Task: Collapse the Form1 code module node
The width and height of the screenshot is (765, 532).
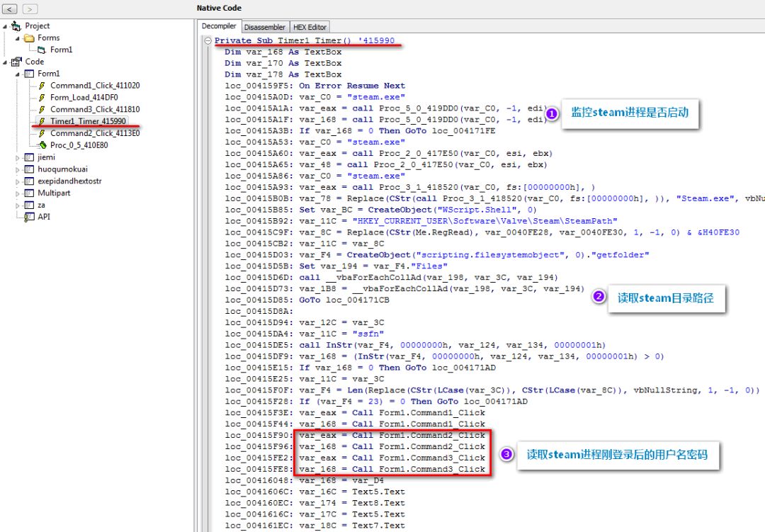Action: (18, 74)
